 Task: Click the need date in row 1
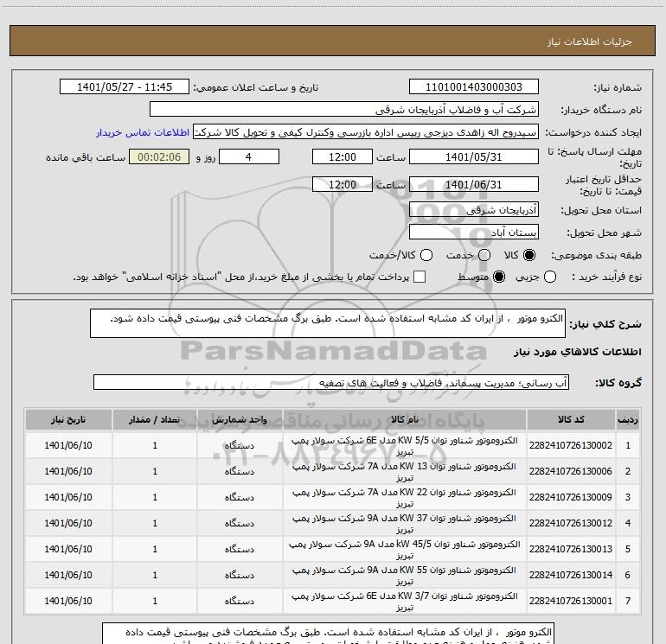[x=68, y=445]
